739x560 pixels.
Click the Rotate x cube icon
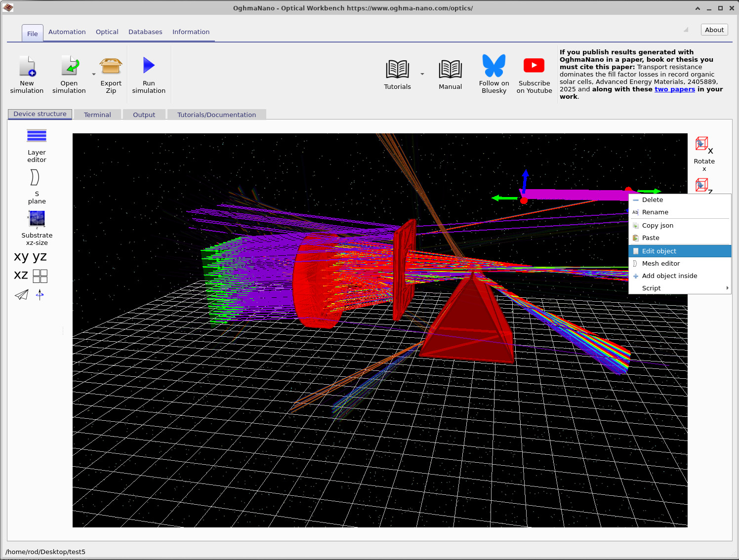click(702, 144)
